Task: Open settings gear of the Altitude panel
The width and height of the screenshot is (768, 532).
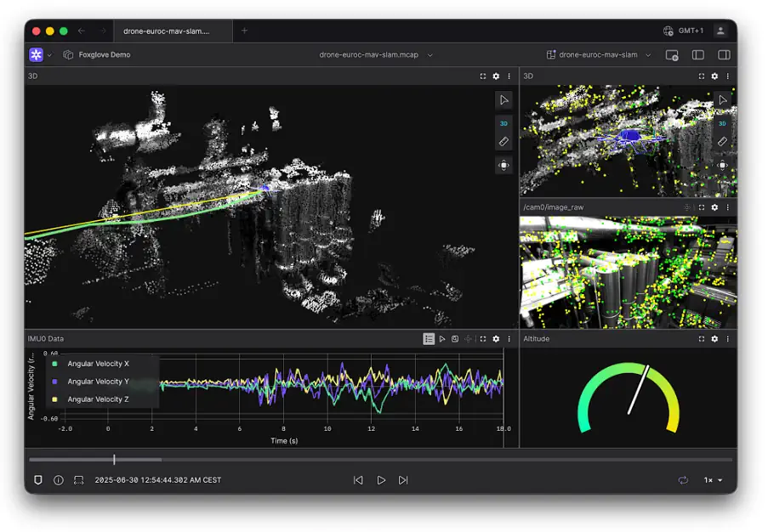Action: 714,338
